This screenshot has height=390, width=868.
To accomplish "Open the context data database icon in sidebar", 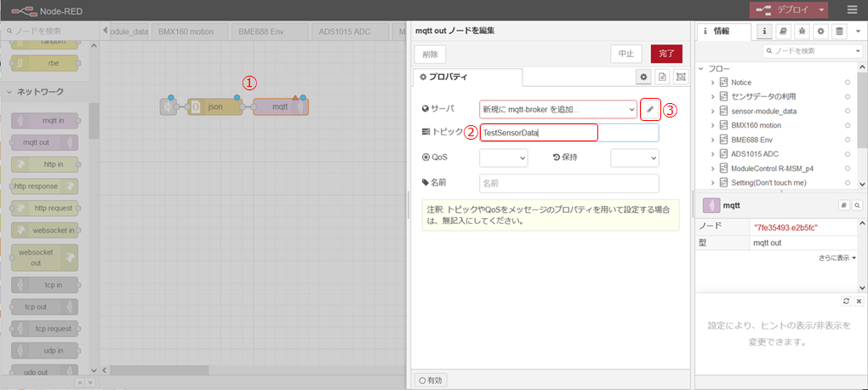I will [840, 32].
